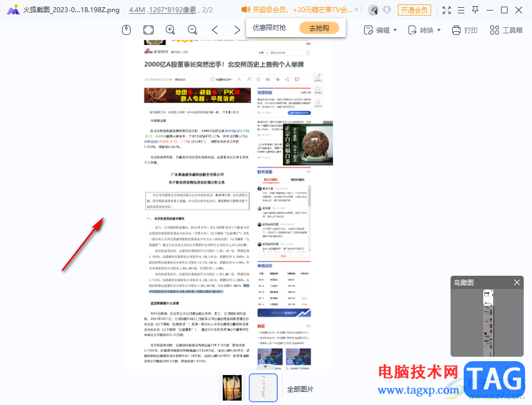The height and width of the screenshot is (405, 532).
Task: Maximize the image viewer window
Action: (x=504, y=10)
